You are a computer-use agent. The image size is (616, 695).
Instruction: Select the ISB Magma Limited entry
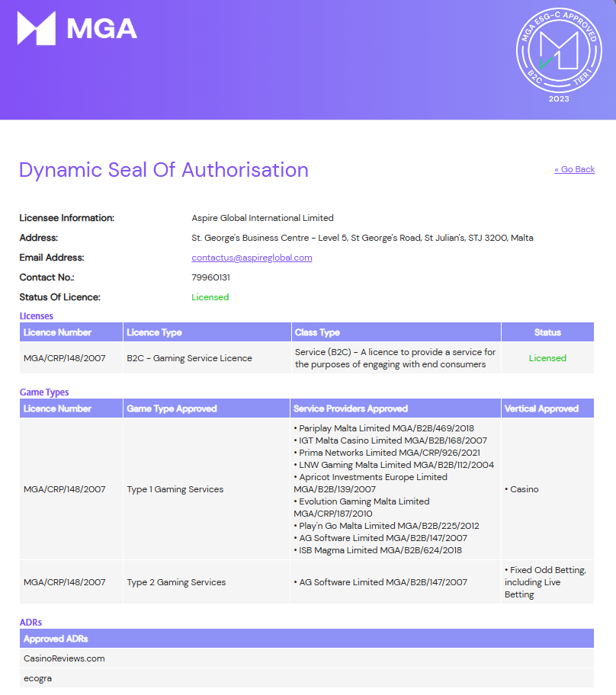[378, 550]
